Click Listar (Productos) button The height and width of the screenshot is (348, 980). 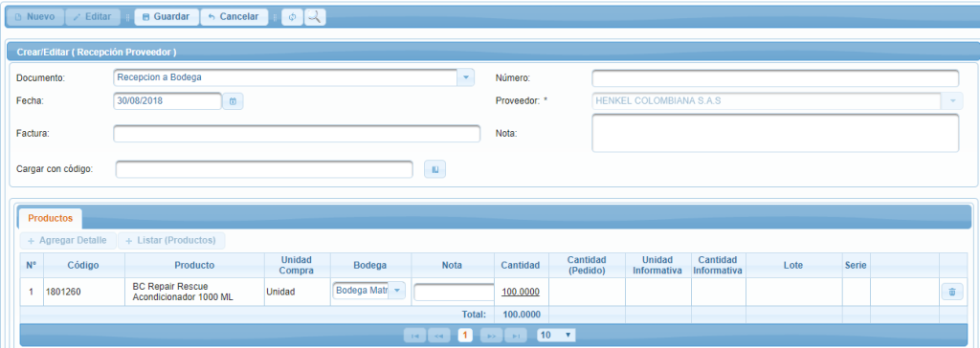(x=171, y=241)
